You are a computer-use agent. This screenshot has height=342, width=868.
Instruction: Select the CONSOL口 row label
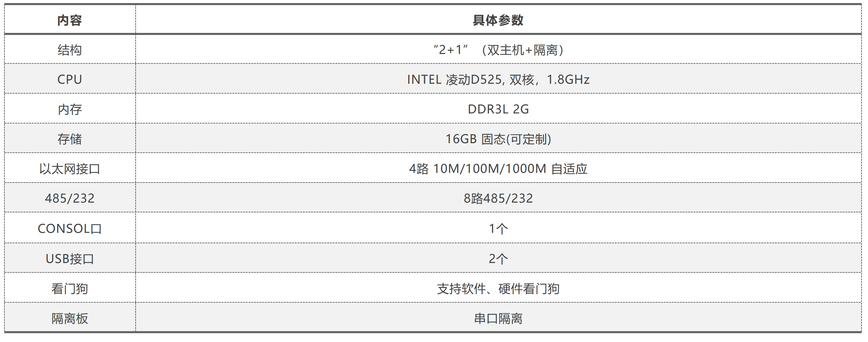[70, 229]
